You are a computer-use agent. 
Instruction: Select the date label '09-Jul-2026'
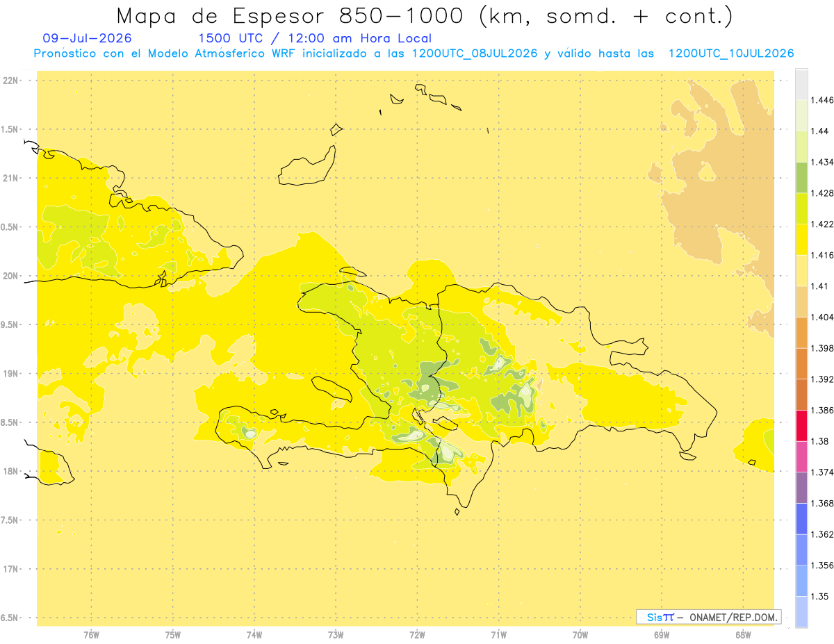pos(87,38)
